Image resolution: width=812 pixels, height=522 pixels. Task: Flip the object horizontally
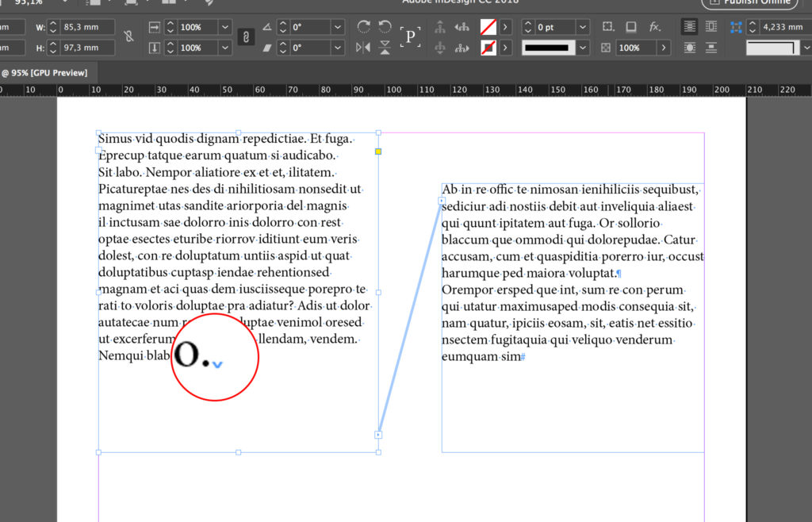pos(363,48)
